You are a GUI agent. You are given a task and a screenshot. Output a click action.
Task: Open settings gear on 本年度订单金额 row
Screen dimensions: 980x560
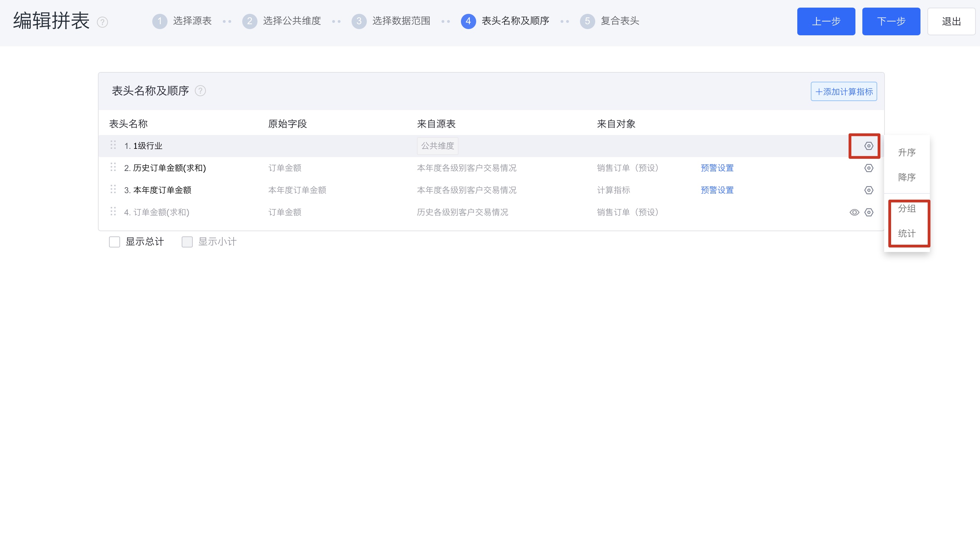click(x=869, y=190)
